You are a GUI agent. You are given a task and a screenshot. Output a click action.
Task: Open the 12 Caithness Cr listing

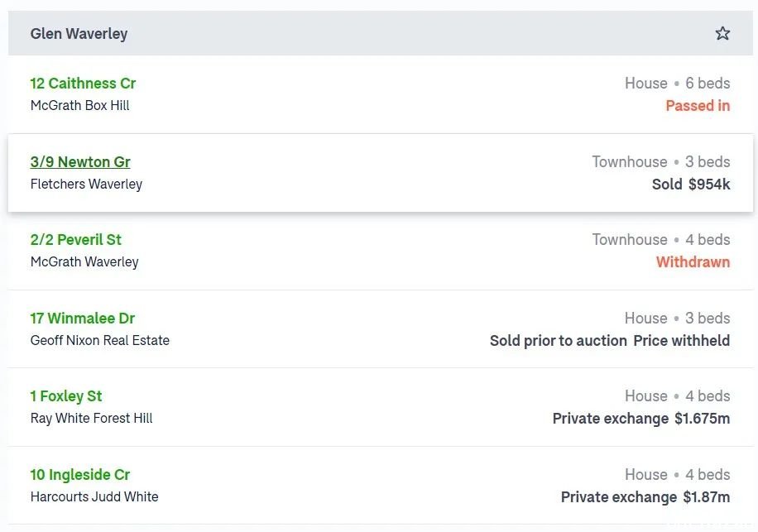point(83,83)
